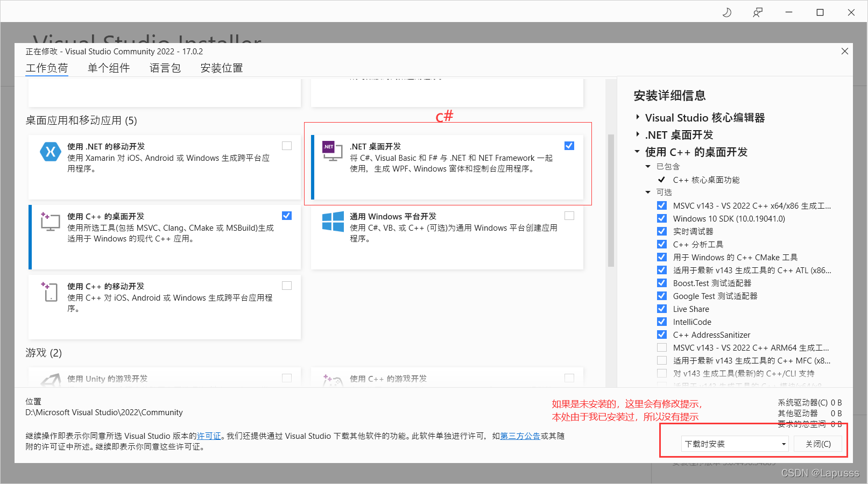The image size is (868, 484).
Task: Uncheck Windows 10 SDK (10.0.19041.0) option
Action: click(x=662, y=218)
